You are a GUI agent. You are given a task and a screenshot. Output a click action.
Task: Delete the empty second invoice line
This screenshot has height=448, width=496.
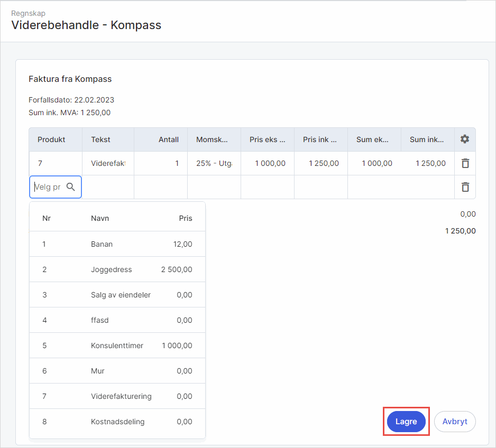(465, 187)
